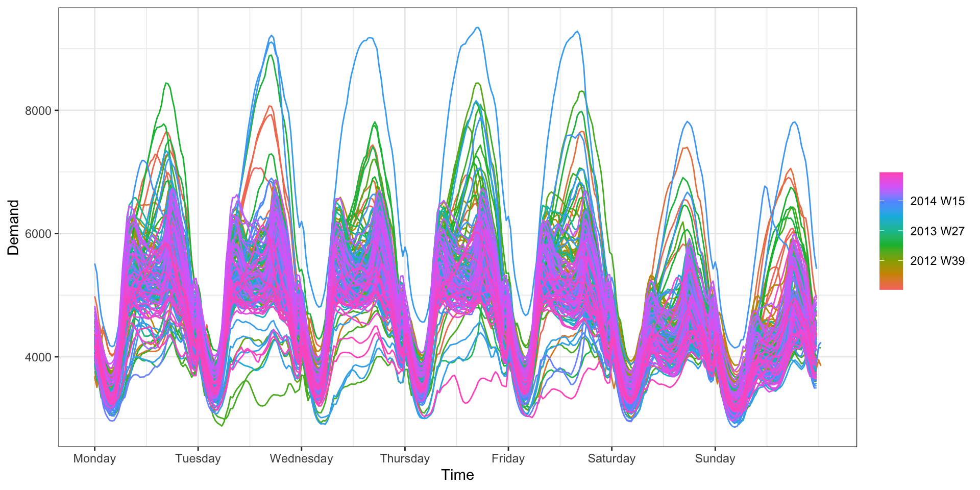Click the pink top of the legend color bar
The image size is (980, 490).
891,177
